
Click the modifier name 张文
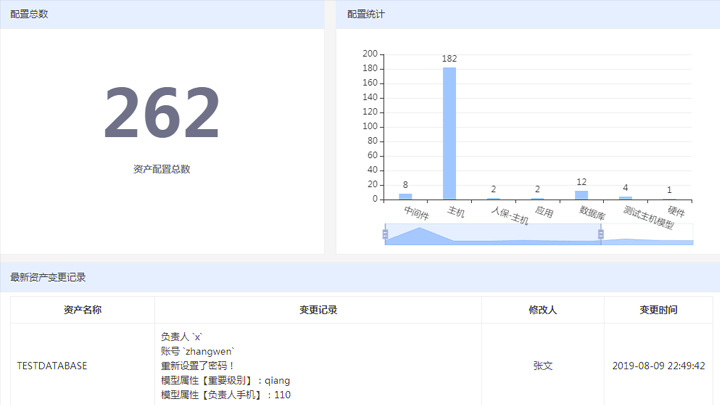[x=542, y=366]
